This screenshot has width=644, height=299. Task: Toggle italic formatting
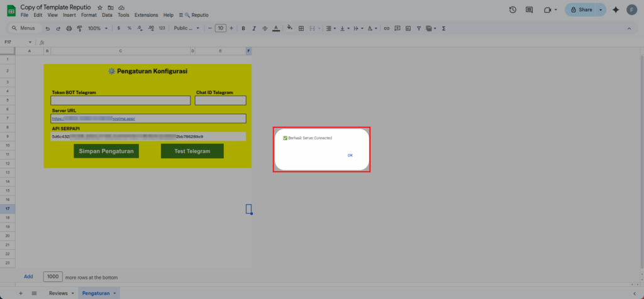pyautogui.click(x=254, y=28)
